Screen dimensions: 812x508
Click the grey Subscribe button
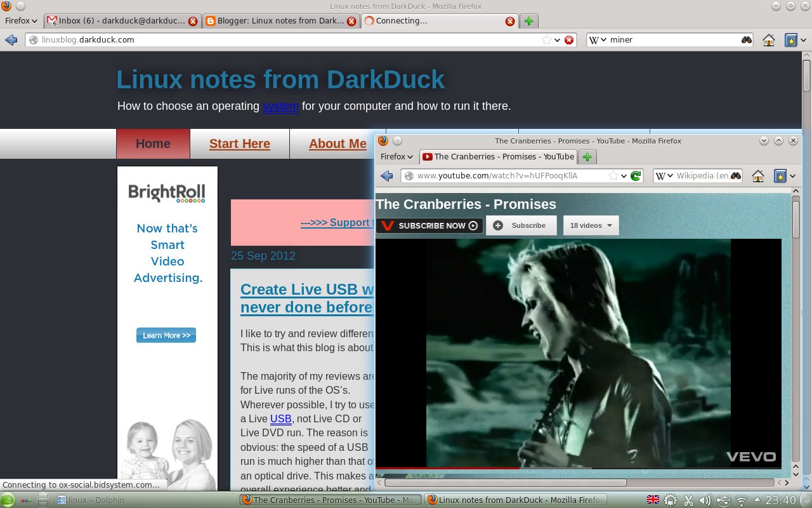pos(521,225)
